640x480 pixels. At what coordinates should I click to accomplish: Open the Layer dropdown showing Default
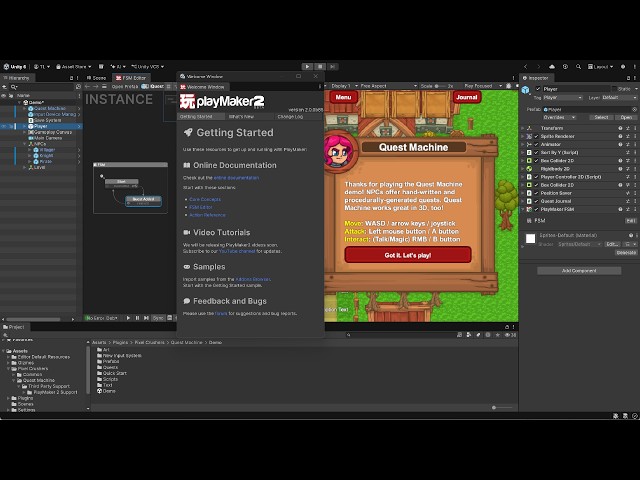[619, 98]
